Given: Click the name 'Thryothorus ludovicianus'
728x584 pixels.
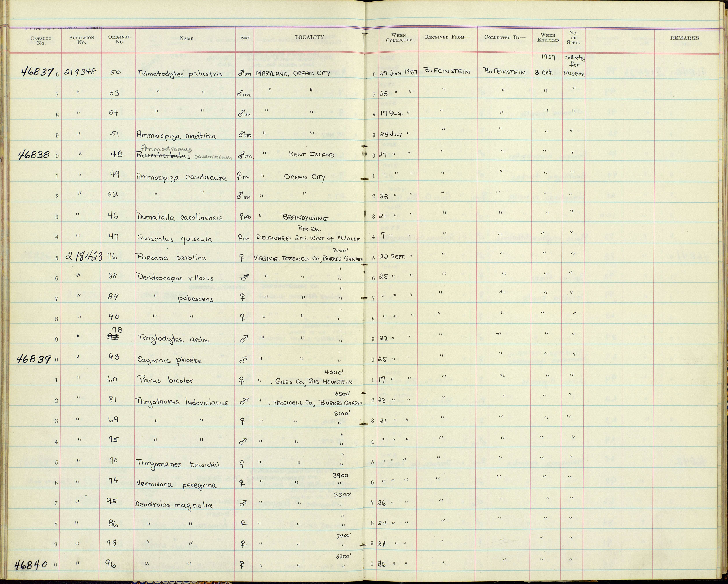Looking at the screenshot, I should tap(182, 402).
